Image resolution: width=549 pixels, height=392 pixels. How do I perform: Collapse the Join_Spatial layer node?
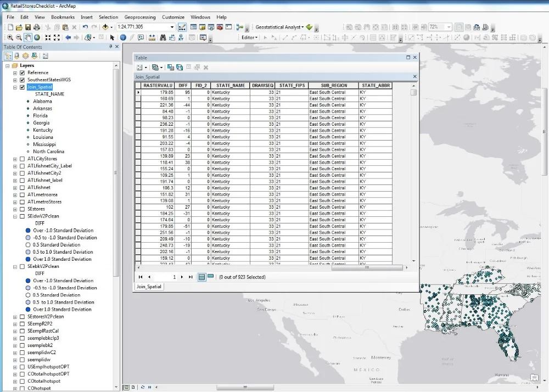pyautogui.click(x=15, y=87)
